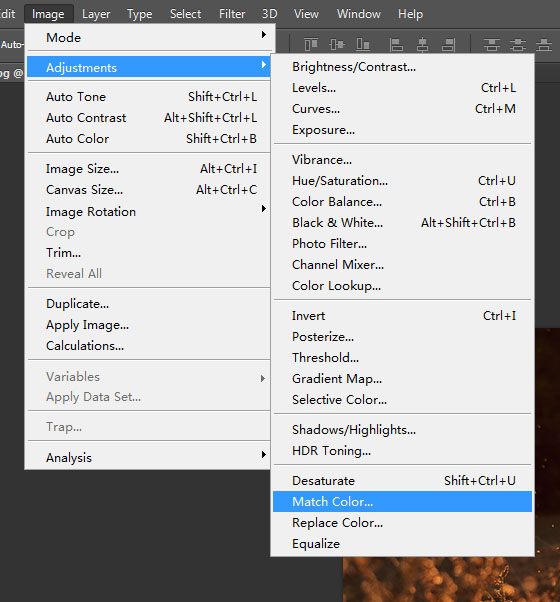Click the align bottom edges icon

[x=363, y=45]
